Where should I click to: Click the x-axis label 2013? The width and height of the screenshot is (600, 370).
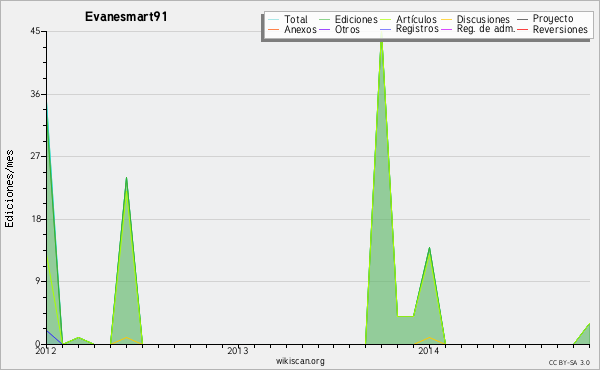238,350
